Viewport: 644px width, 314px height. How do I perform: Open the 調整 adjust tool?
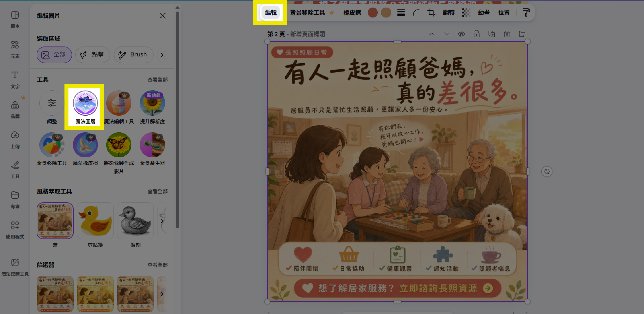click(x=52, y=107)
